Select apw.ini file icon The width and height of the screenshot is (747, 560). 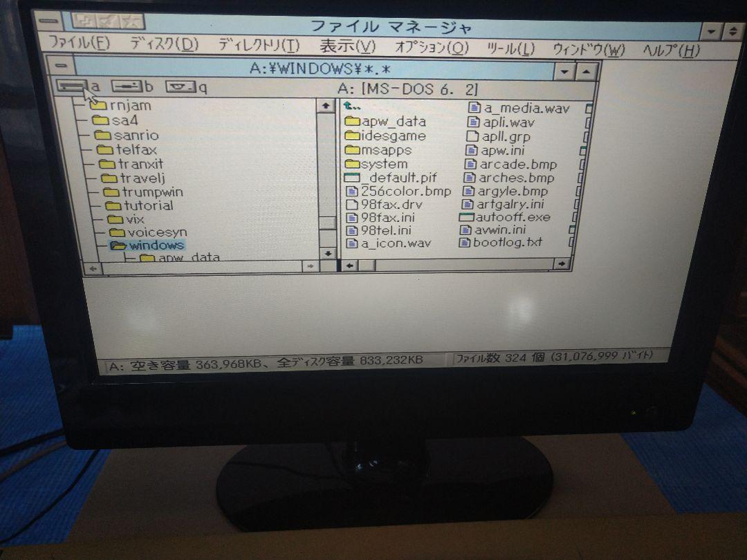coord(471,151)
